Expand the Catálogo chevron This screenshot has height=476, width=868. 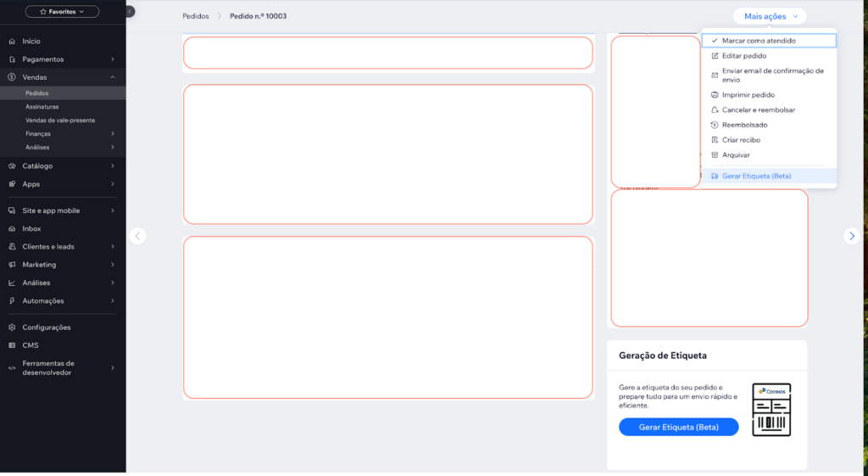pyautogui.click(x=113, y=165)
